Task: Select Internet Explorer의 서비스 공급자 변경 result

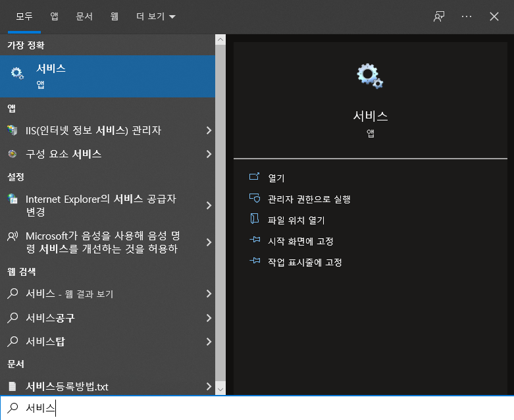Action: coord(107,205)
